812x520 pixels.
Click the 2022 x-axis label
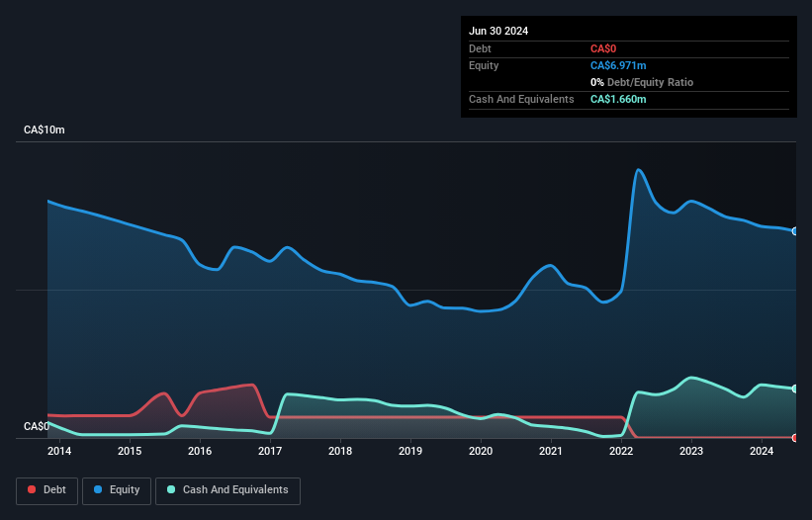pyautogui.click(x=621, y=451)
